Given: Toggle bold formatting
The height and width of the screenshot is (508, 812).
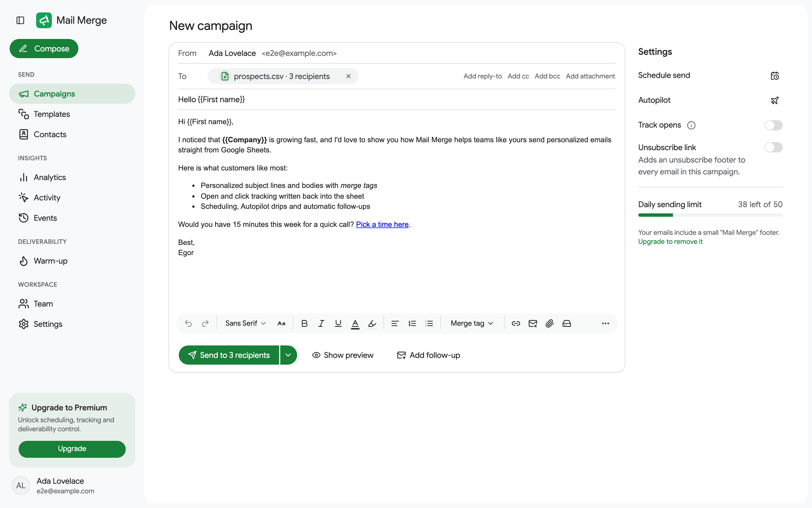Looking at the screenshot, I should tap(304, 323).
